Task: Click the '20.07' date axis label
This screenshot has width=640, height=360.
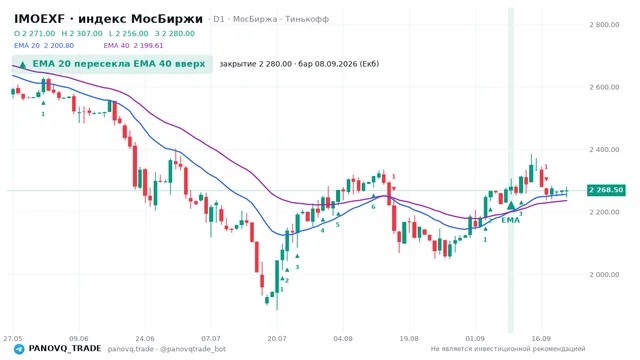Action: [x=277, y=338]
